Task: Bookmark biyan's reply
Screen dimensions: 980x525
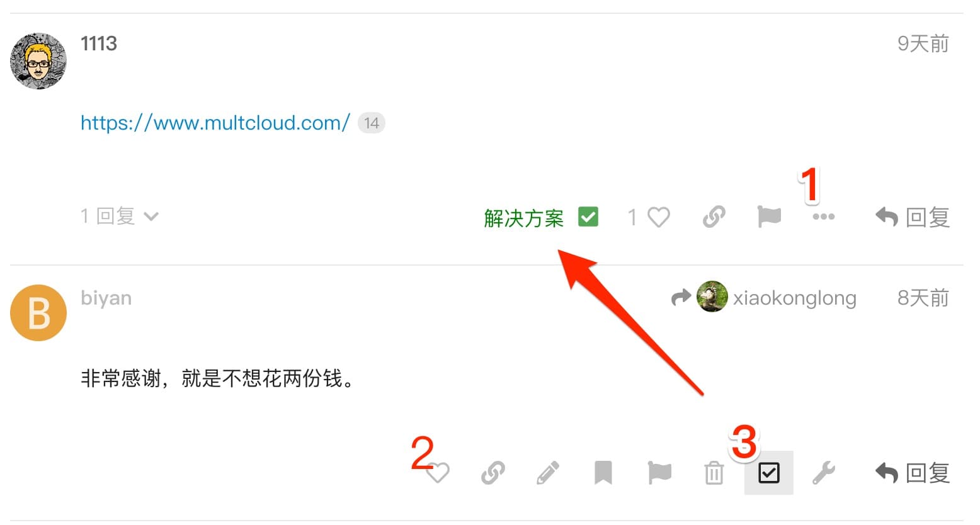Action: click(603, 473)
